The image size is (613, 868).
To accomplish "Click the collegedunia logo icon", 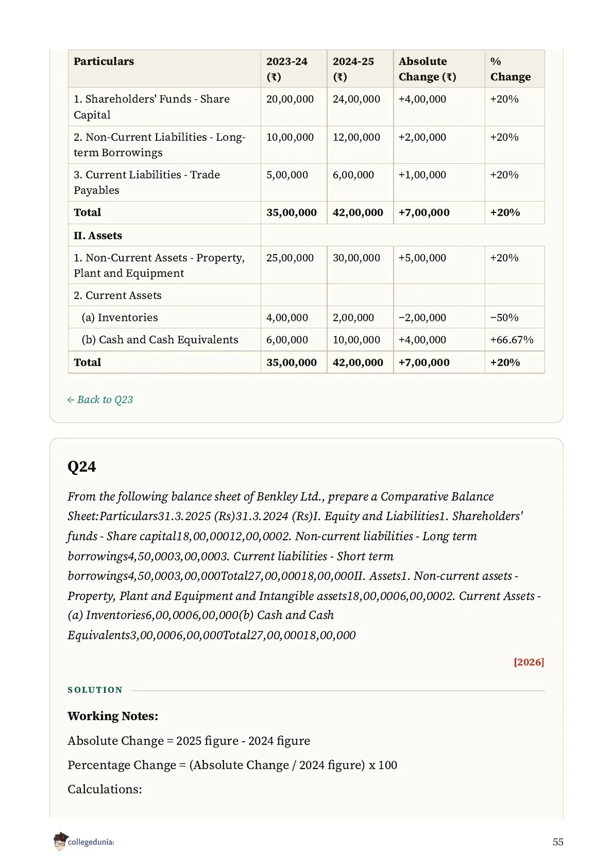I will click(x=60, y=841).
